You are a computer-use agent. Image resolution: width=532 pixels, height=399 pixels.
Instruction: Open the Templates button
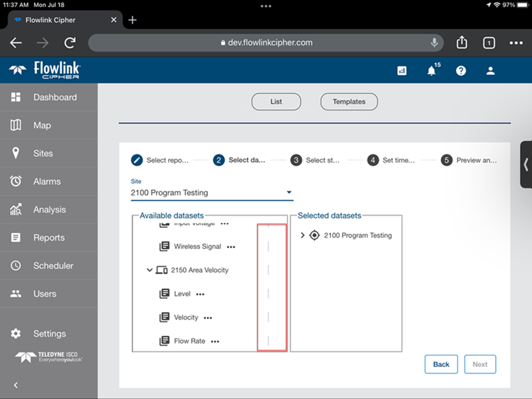[x=349, y=101]
